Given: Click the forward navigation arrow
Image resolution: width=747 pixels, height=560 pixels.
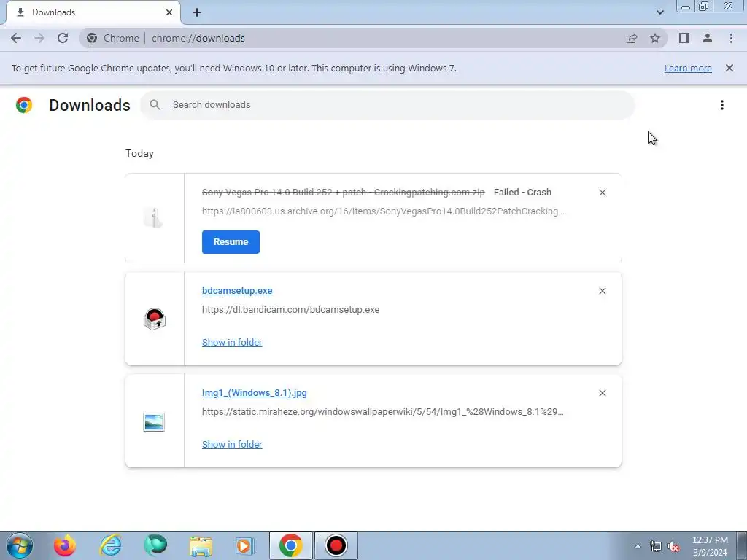Looking at the screenshot, I should point(39,38).
